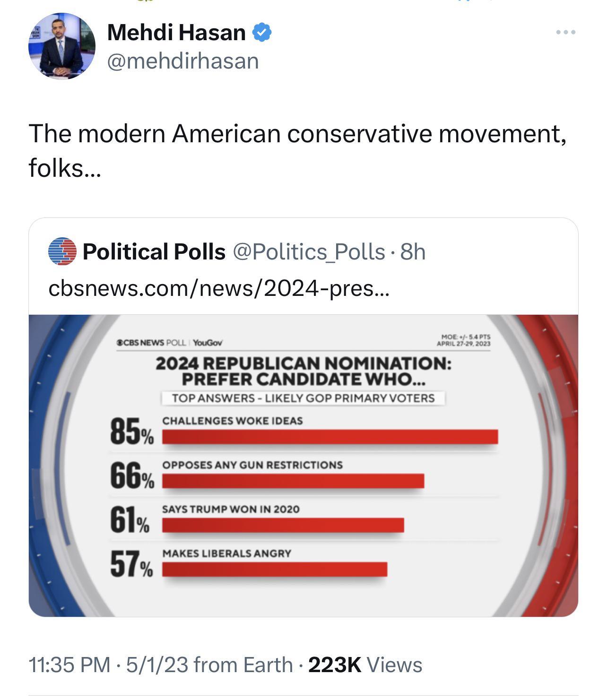Click Mehdi Hasan's display name
607x700 pixels.
176,31
